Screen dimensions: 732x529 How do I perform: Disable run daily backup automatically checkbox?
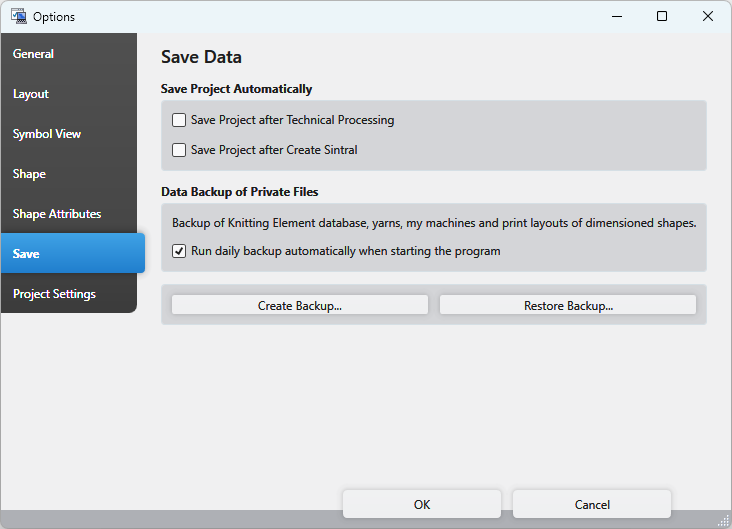[x=179, y=251]
